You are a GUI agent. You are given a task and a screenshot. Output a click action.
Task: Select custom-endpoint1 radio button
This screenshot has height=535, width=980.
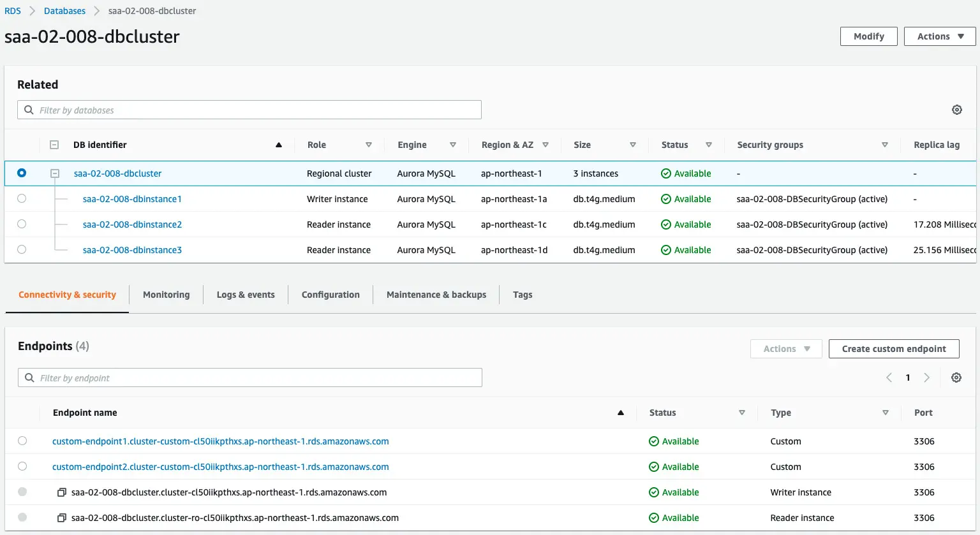point(22,441)
